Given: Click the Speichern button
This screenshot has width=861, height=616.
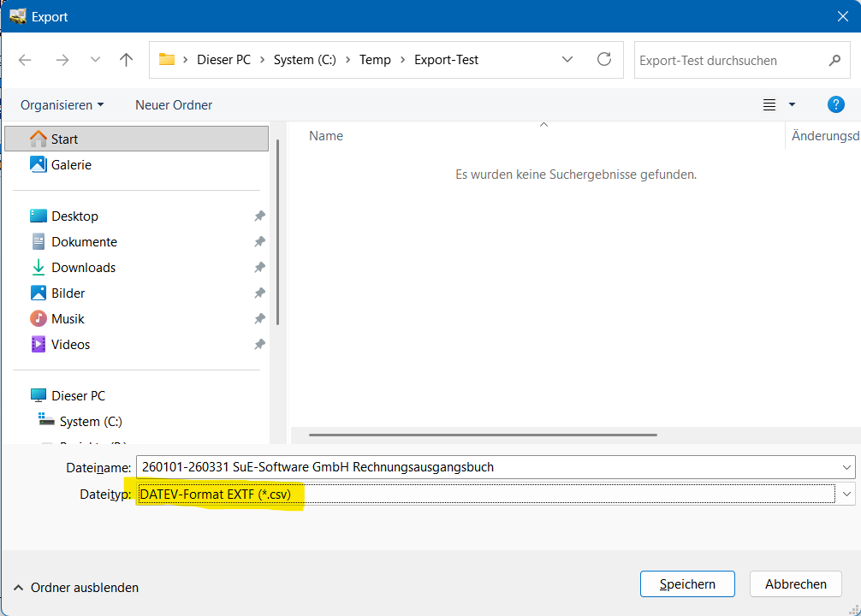Looking at the screenshot, I should point(687,584).
